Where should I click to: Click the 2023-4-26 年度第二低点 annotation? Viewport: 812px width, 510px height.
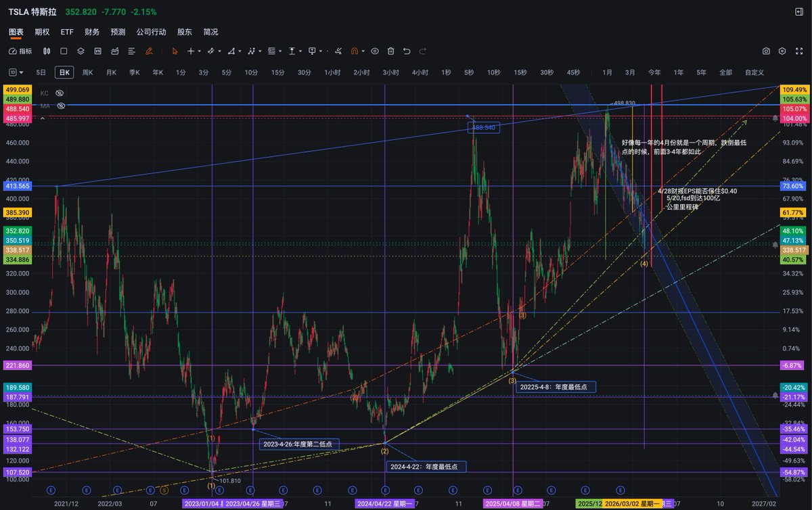pos(300,444)
